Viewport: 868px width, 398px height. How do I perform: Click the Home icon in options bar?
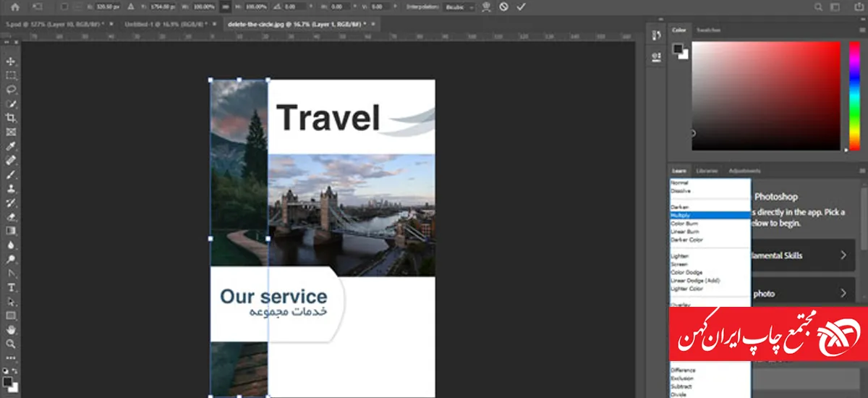click(x=14, y=7)
